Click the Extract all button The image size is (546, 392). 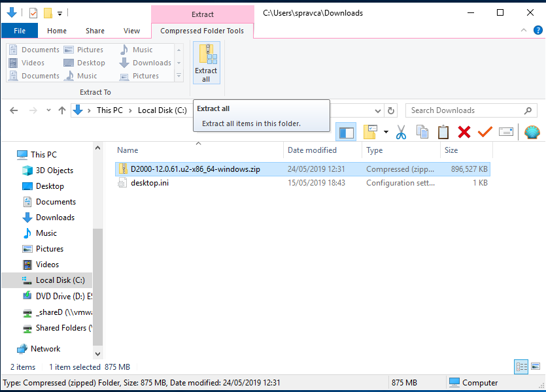tap(206, 63)
